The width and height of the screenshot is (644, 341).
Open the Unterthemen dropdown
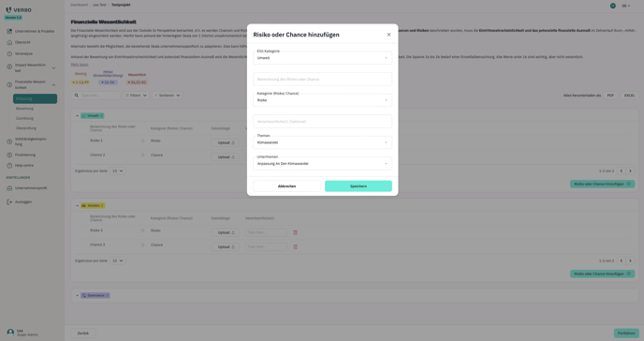point(322,164)
